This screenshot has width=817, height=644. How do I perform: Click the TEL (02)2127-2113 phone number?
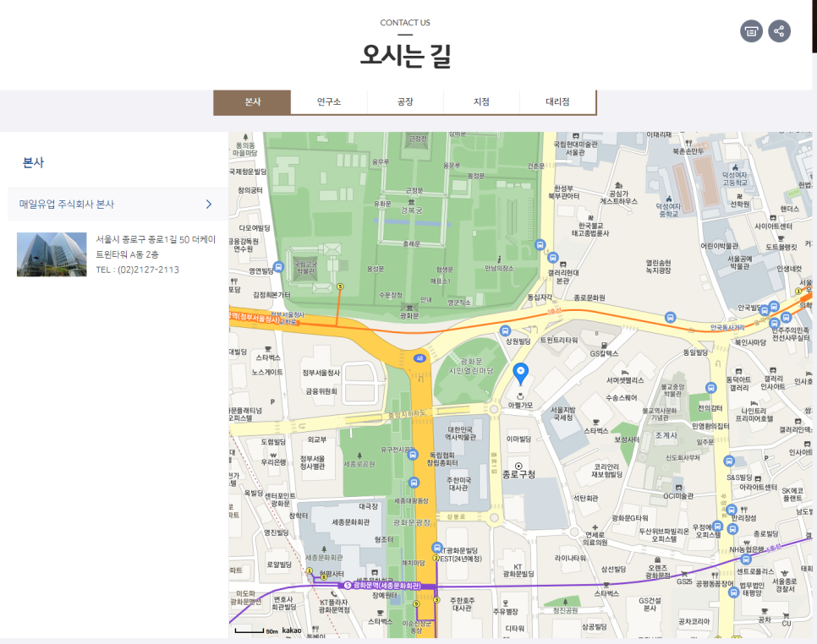pos(137,270)
